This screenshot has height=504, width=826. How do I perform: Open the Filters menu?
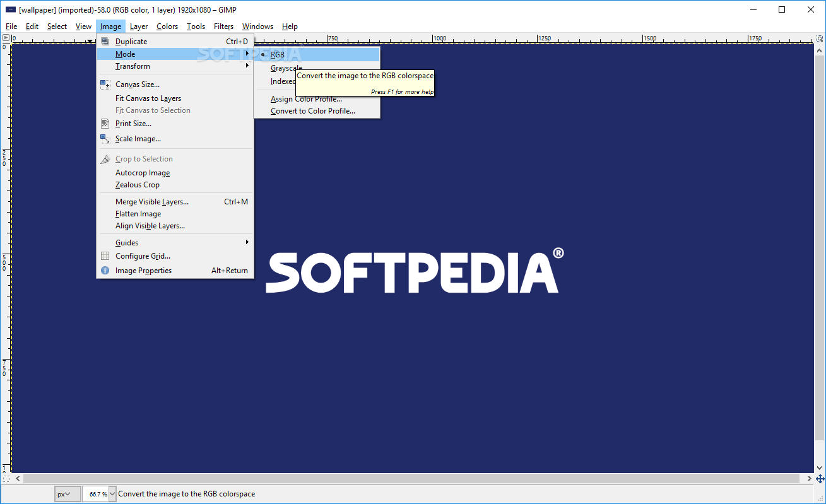[224, 26]
